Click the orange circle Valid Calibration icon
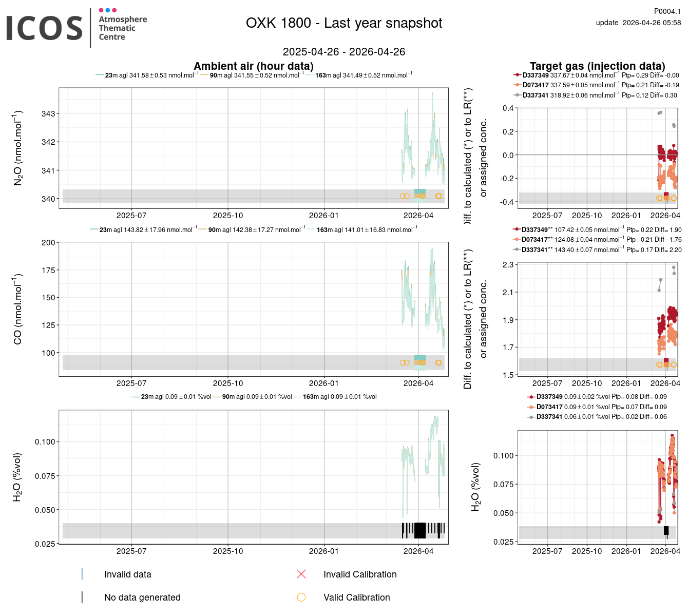This screenshot has height=616, width=688. pos(301,597)
